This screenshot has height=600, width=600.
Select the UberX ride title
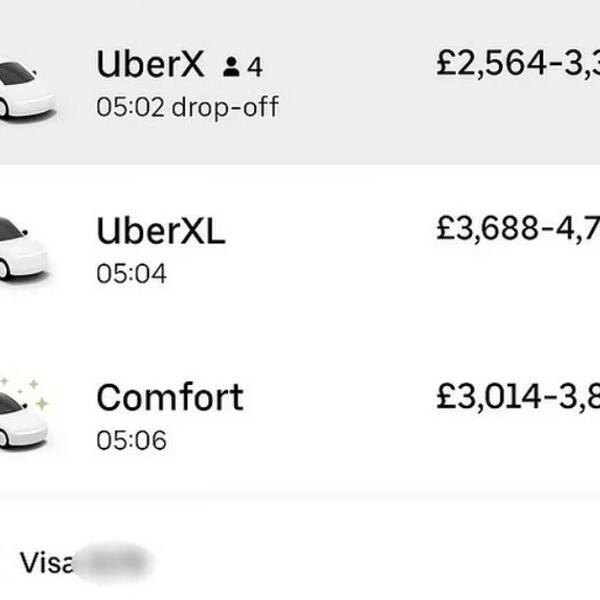[150, 66]
